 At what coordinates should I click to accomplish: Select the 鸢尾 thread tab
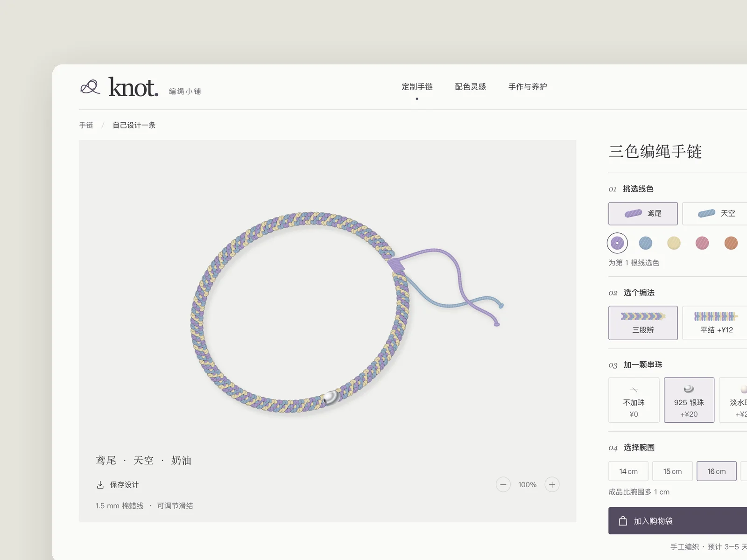pos(643,213)
